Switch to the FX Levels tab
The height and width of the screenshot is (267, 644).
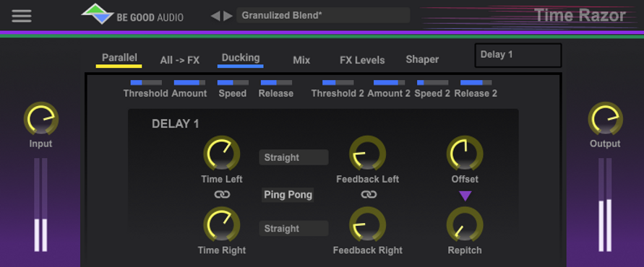tap(362, 61)
